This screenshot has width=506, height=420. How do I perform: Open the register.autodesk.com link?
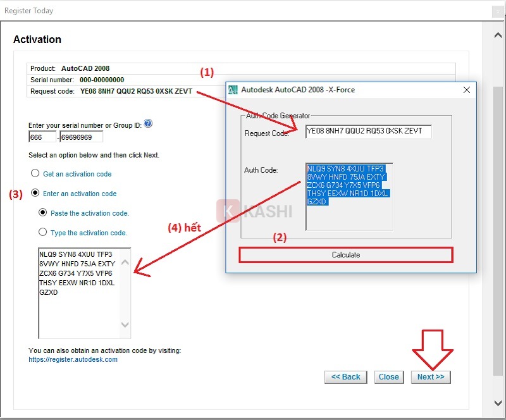[73, 359]
